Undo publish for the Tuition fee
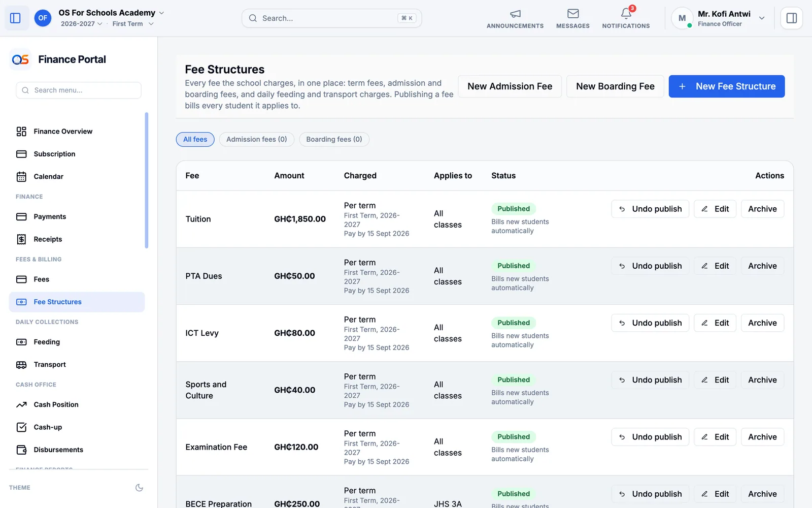The image size is (812, 508). [x=650, y=209]
